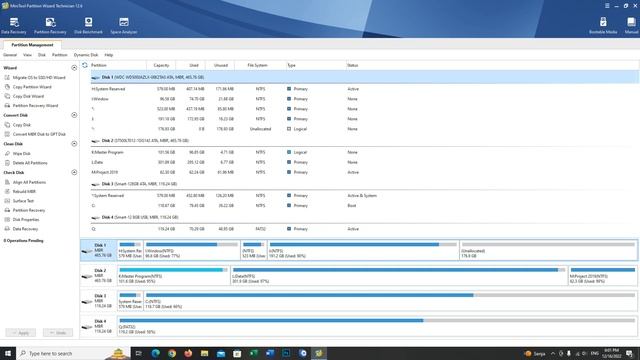
Task: Open Excel from the taskbar
Action: [x=253, y=353]
